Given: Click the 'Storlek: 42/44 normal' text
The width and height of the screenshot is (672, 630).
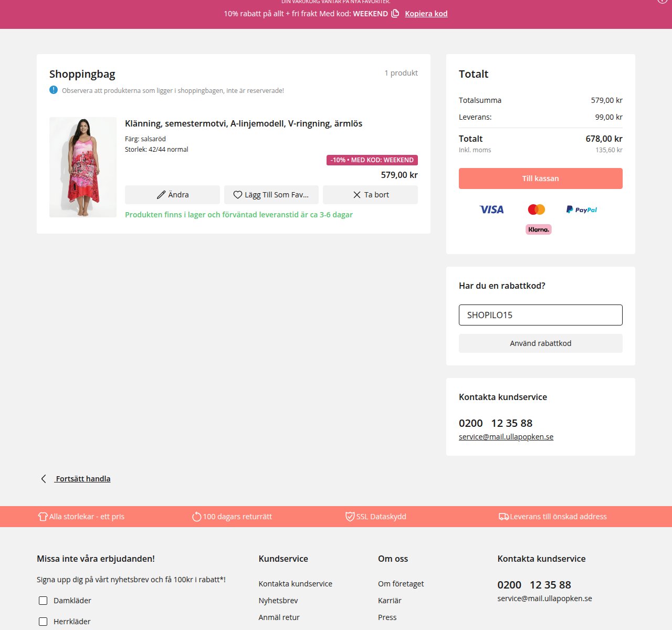Looking at the screenshot, I should [156, 150].
